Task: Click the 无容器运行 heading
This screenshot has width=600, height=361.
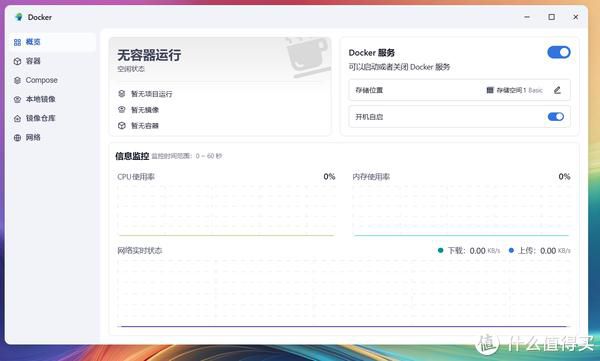Action: 149,55
